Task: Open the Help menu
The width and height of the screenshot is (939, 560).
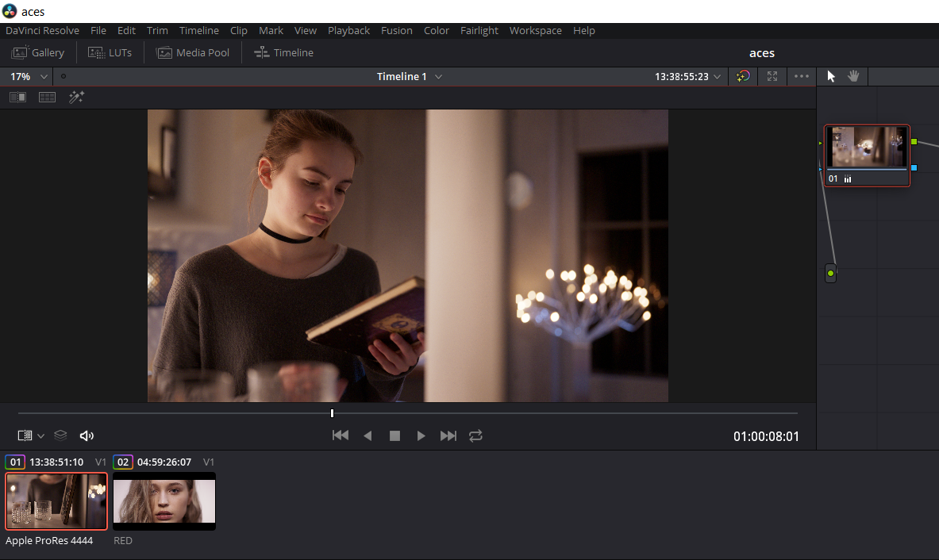Action: [584, 30]
